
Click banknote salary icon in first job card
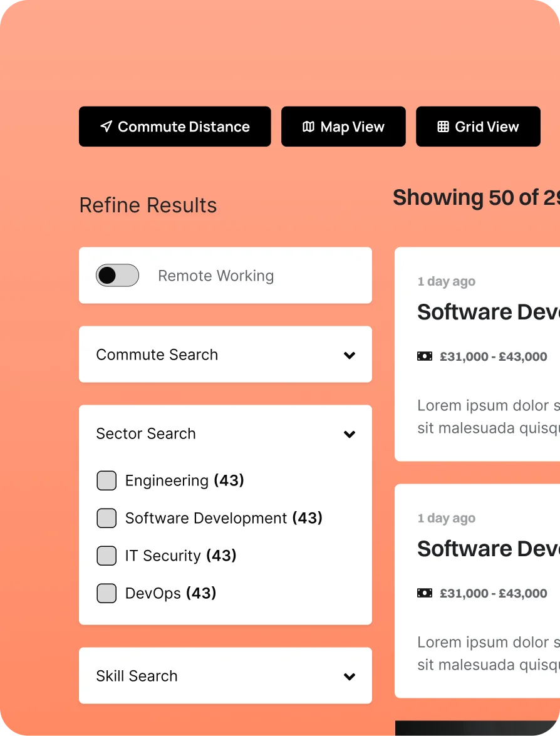(425, 356)
